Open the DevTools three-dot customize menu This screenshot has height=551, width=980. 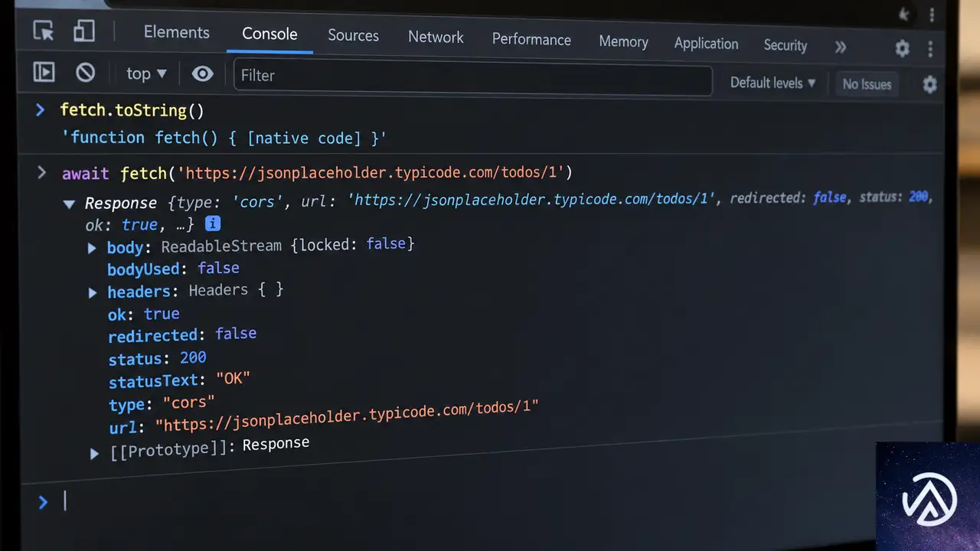click(930, 49)
